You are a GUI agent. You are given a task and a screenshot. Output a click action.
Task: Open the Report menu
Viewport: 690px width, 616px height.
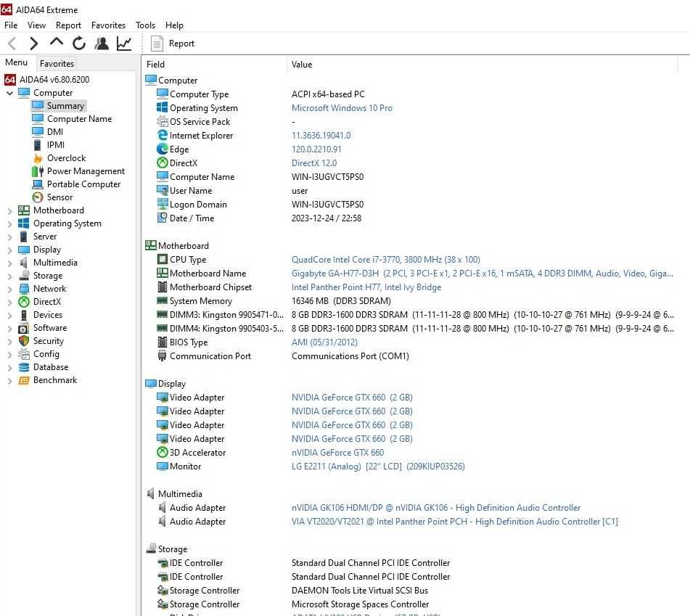(68, 25)
